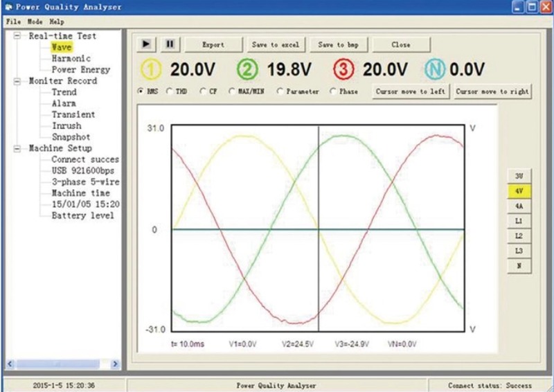The image size is (554, 392).
Task: Open the File menu
Action: click(x=14, y=21)
